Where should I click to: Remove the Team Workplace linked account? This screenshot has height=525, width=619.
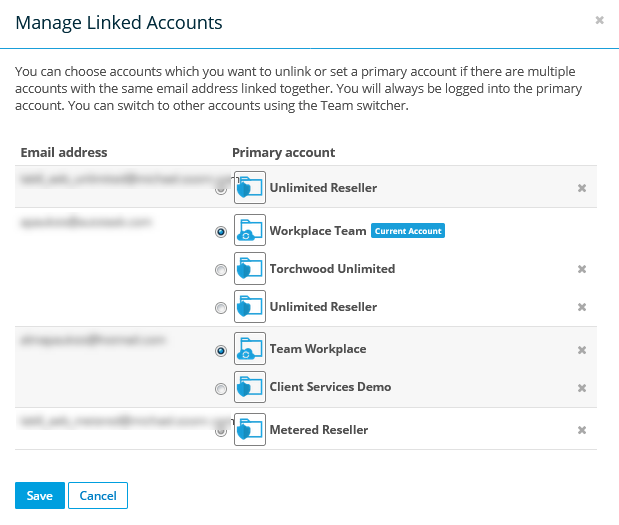point(582,350)
